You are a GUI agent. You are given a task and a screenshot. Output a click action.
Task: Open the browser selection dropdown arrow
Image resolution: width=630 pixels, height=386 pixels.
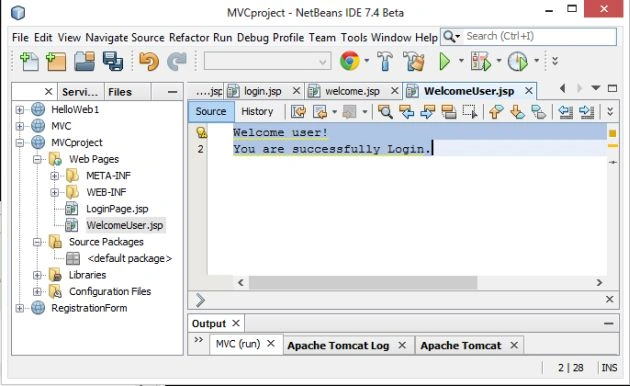(367, 61)
